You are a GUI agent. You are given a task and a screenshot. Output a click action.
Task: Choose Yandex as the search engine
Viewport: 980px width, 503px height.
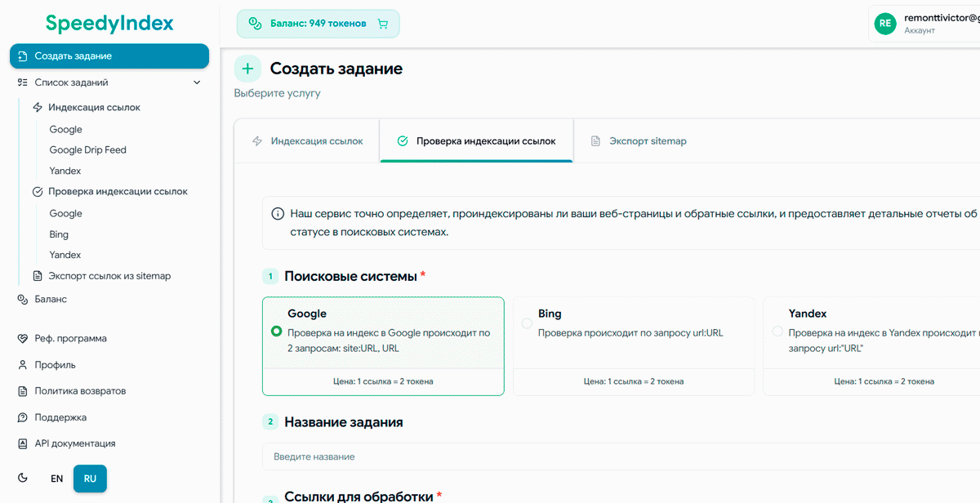(777, 331)
